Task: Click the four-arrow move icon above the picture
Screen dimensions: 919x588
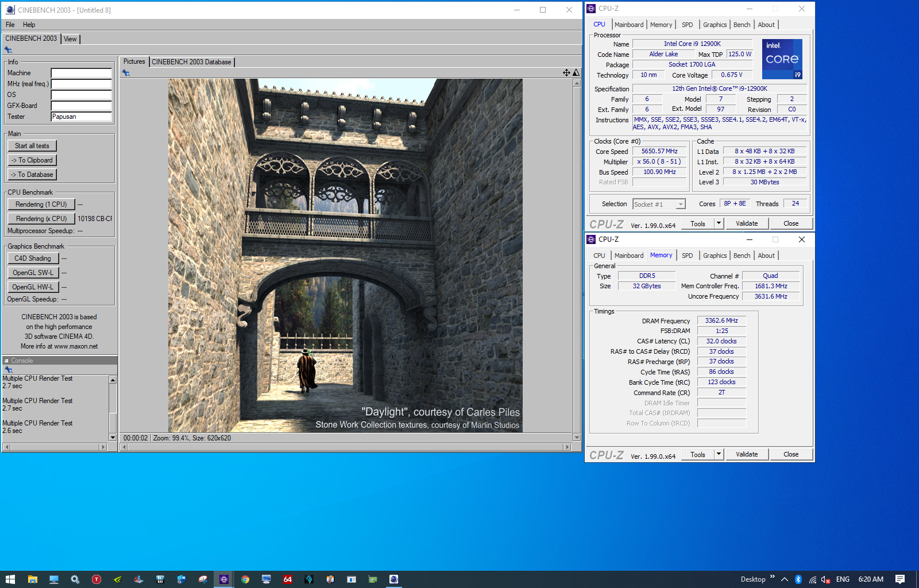Action: point(566,72)
